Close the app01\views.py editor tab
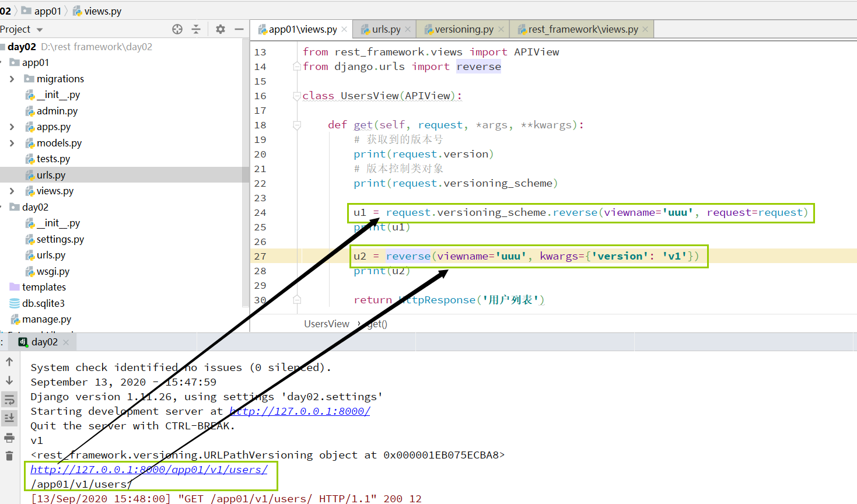857x504 pixels. tap(345, 29)
